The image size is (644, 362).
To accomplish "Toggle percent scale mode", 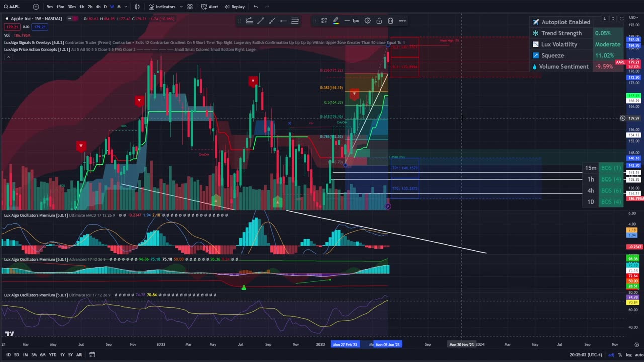I will click(620, 355).
